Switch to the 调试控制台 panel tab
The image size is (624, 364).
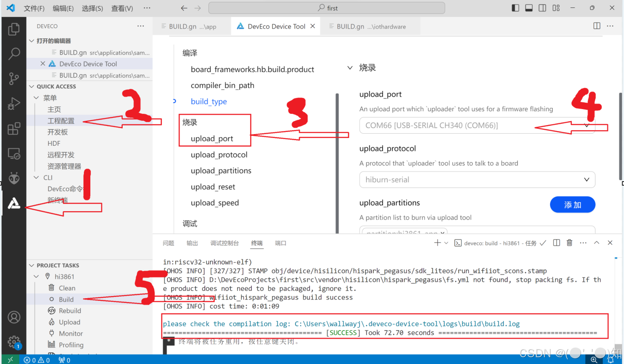click(225, 243)
